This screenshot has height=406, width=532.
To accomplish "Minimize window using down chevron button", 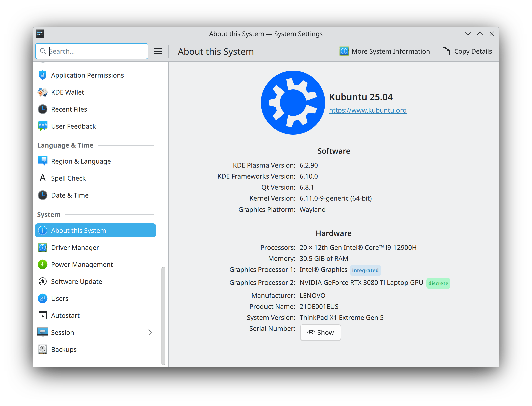I will point(468,34).
